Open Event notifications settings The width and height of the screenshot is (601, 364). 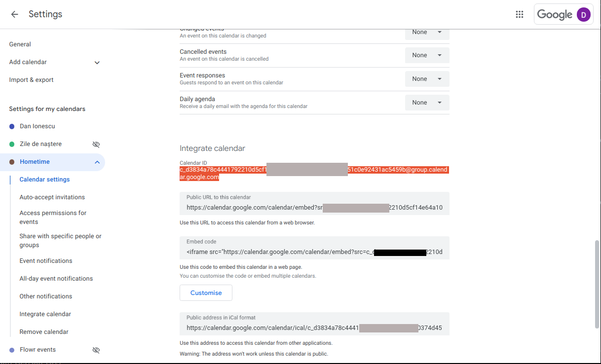click(45, 260)
